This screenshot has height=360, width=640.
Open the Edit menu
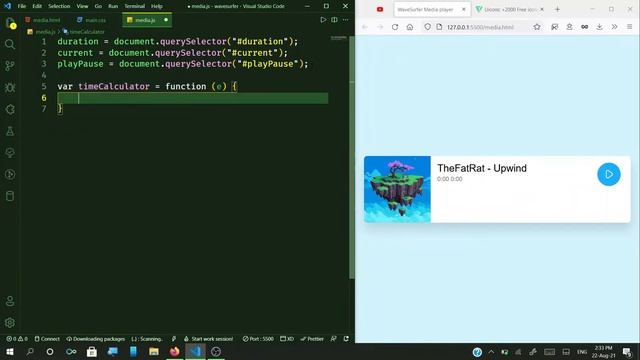pyautogui.click(x=37, y=6)
